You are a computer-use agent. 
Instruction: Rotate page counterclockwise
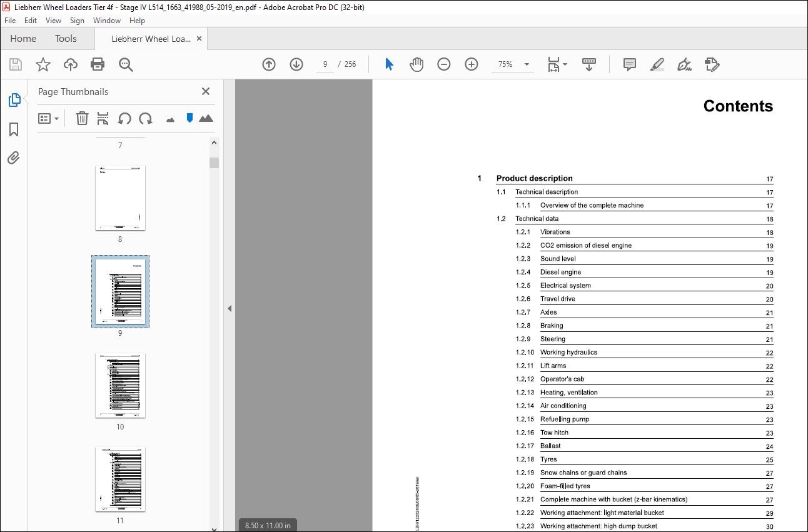point(124,118)
